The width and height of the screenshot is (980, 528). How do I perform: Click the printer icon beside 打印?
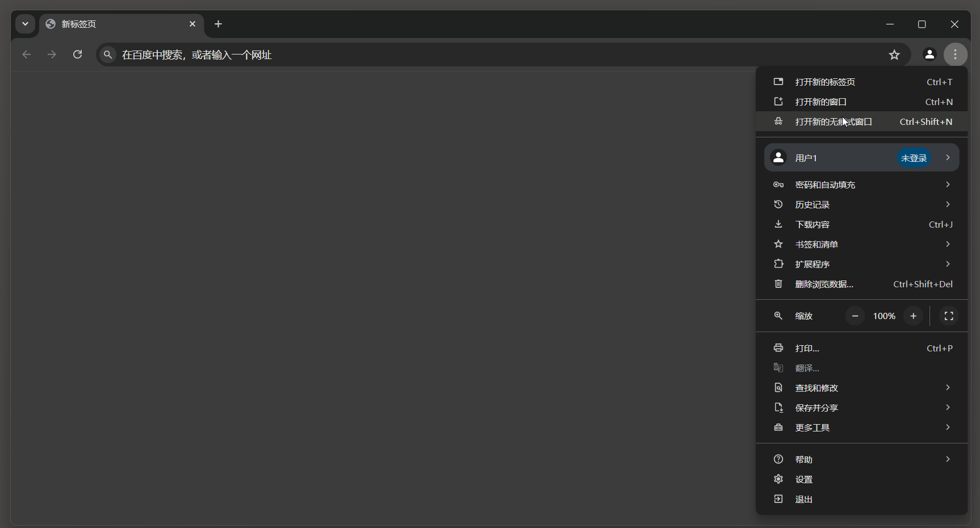click(x=778, y=348)
